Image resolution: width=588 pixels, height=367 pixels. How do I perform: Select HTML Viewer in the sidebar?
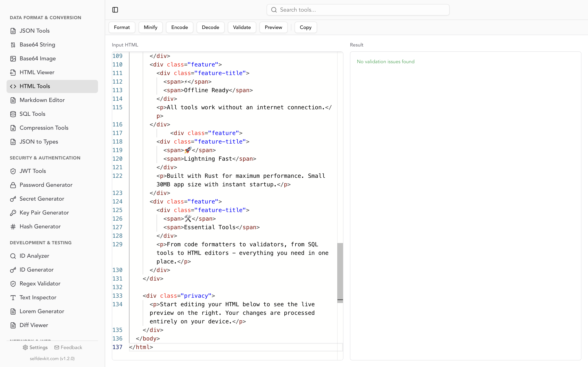(x=37, y=72)
